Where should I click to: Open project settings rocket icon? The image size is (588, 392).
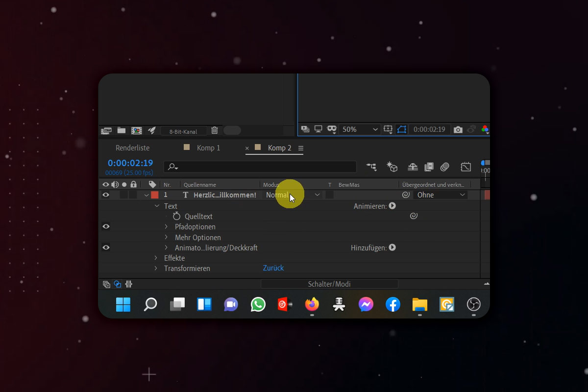tap(152, 130)
